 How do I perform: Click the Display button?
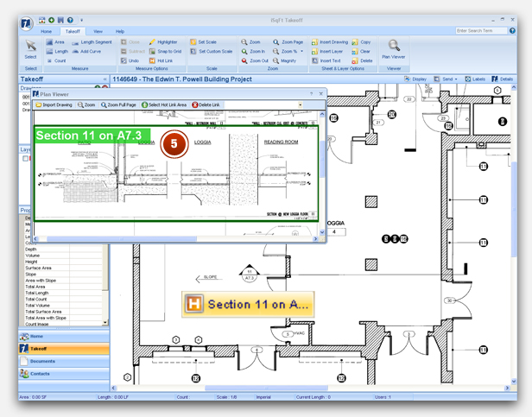click(415, 79)
